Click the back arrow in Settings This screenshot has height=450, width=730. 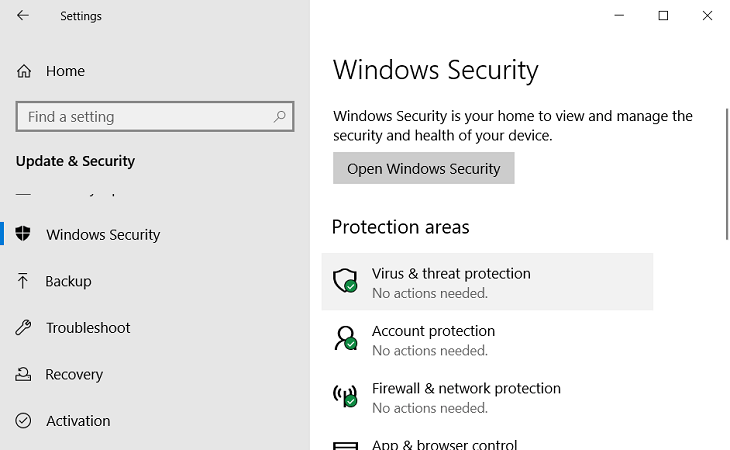pyautogui.click(x=22, y=15)
